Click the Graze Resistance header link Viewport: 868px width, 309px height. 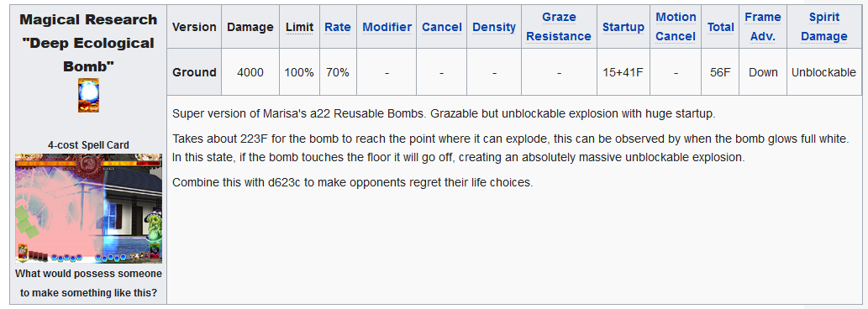pos(559,27)
